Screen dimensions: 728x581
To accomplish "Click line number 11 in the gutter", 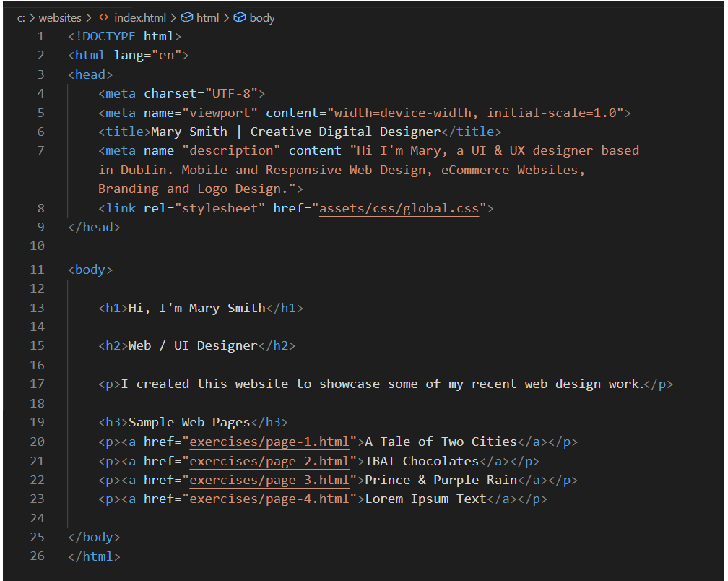I will tap(37, 270).
